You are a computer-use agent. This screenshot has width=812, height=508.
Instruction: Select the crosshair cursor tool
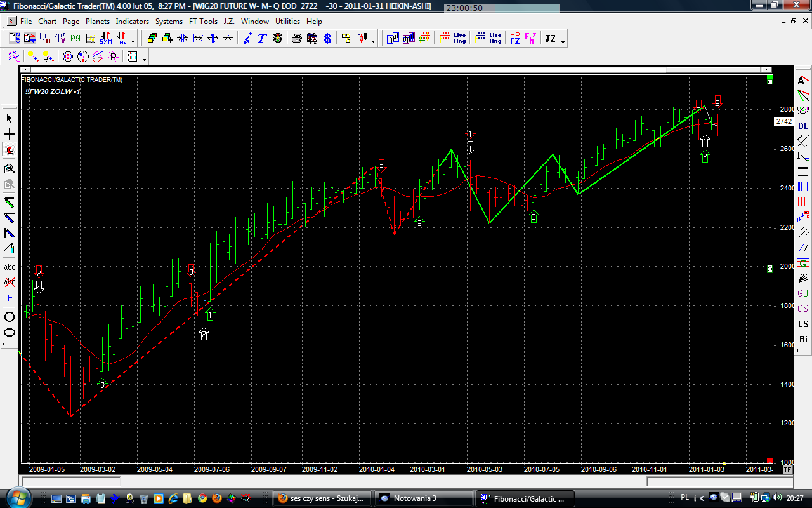coord(10,135)
